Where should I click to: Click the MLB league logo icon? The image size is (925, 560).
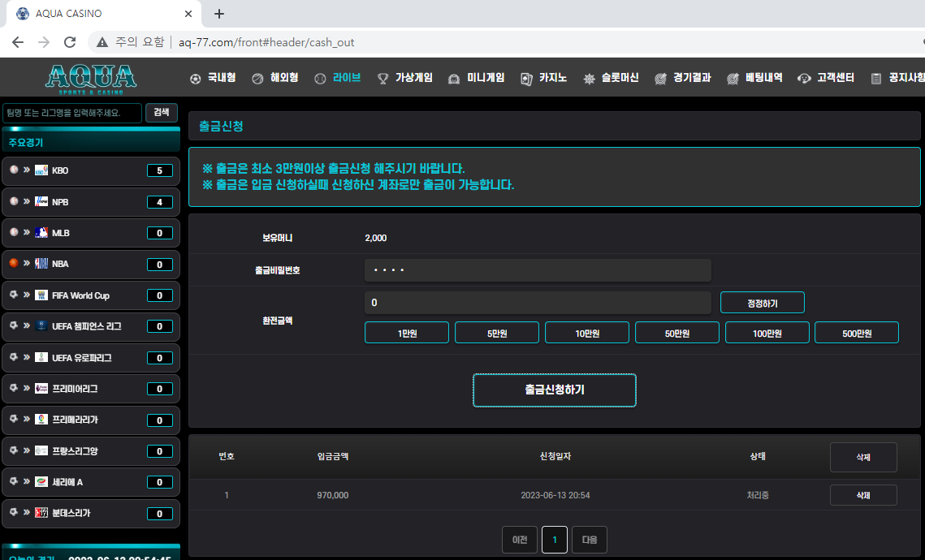tap(41, 233)
